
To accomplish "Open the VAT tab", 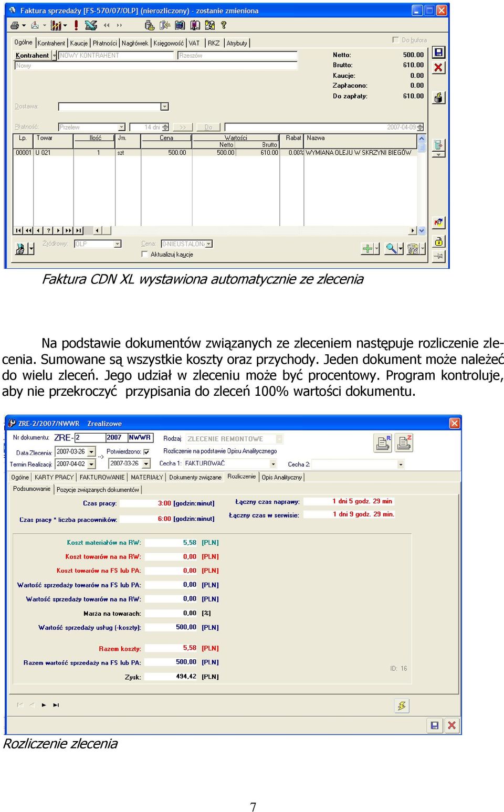I will 194,43.
